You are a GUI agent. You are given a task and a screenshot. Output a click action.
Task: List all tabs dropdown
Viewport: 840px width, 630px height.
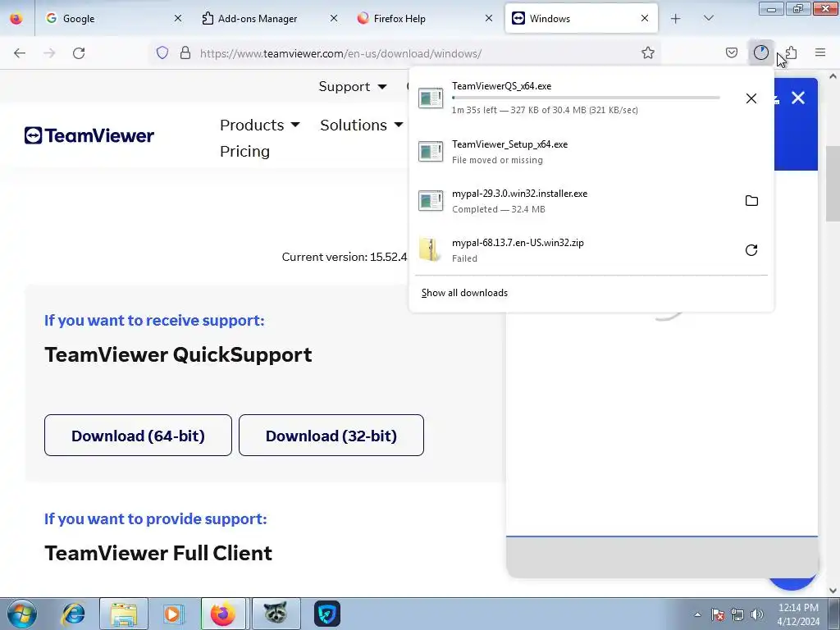[x=708, y=18]
